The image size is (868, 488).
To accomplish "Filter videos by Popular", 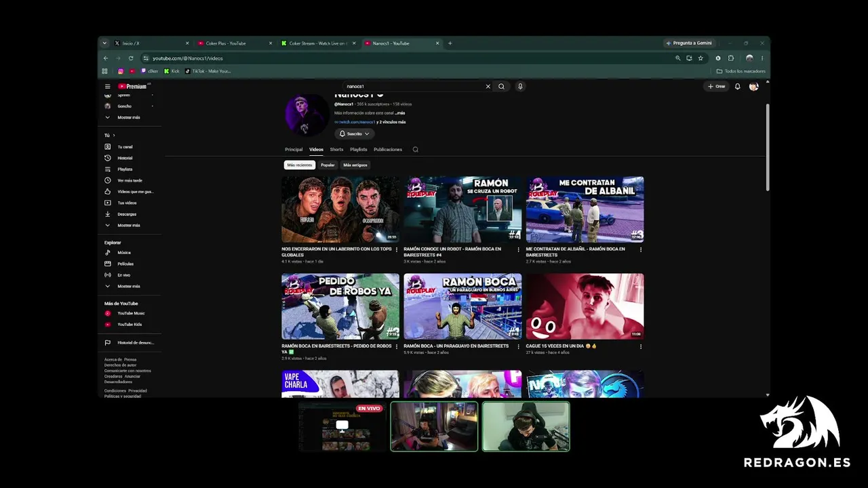I will point(328,165).
